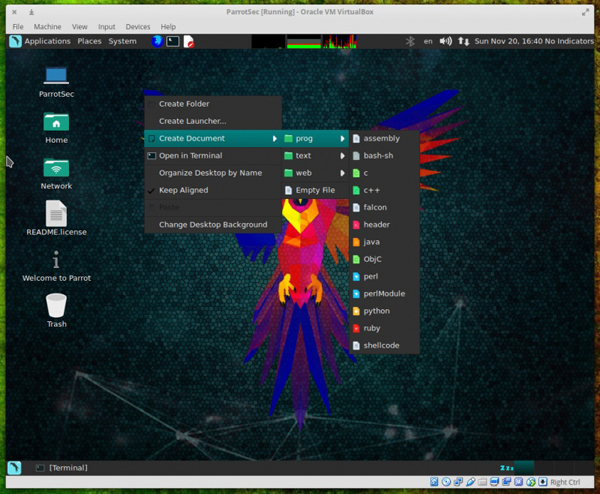600x494 pixels.
Task: Expand the web templates submenu
Action: (315, 173)
